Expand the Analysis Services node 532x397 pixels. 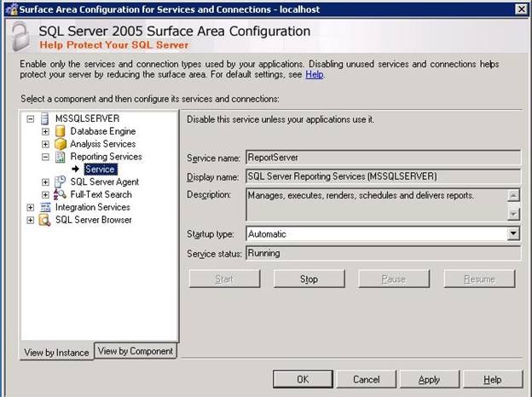pyautogui.click(x=45, y=145)
